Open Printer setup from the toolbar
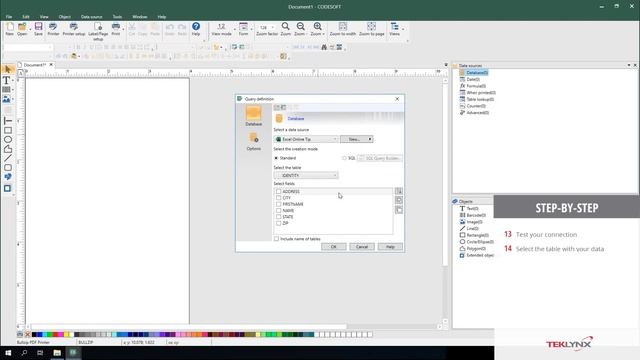 pos(74,27)
